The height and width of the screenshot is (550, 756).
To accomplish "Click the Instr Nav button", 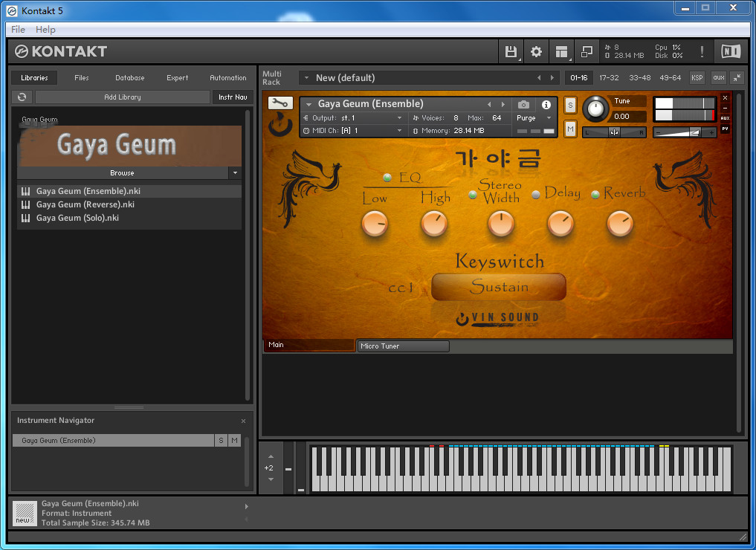I will point(233,97).
